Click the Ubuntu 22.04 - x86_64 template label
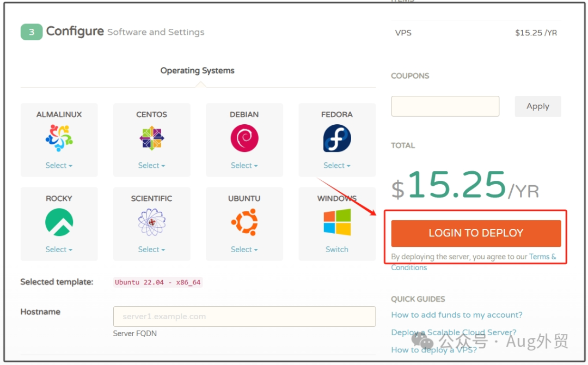 click(158, 282)
